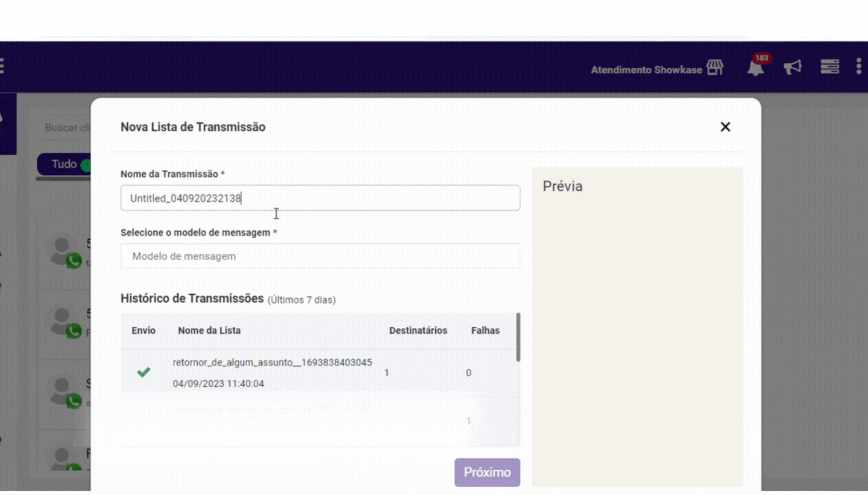Click the Destinatários column header

click(418, 331)
